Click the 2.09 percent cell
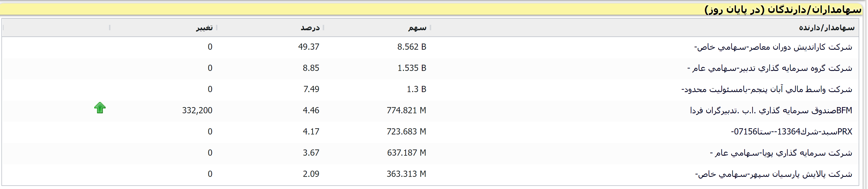Screen dimensions: 868x189 (311, 174)
